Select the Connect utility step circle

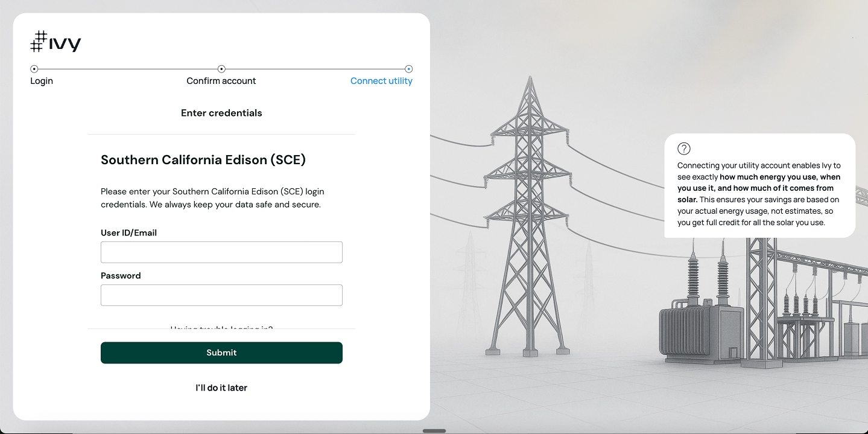[x=409, y=69]
